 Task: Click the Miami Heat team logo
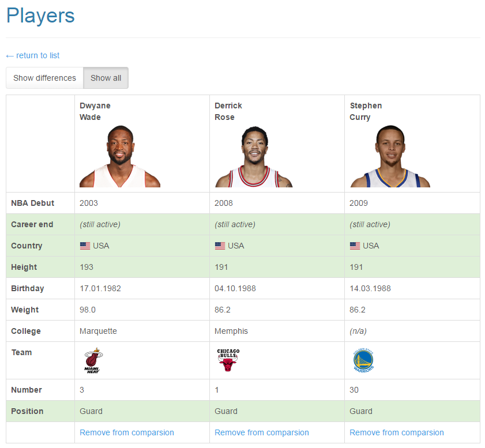pyautogui.click(x=92, y=361)
